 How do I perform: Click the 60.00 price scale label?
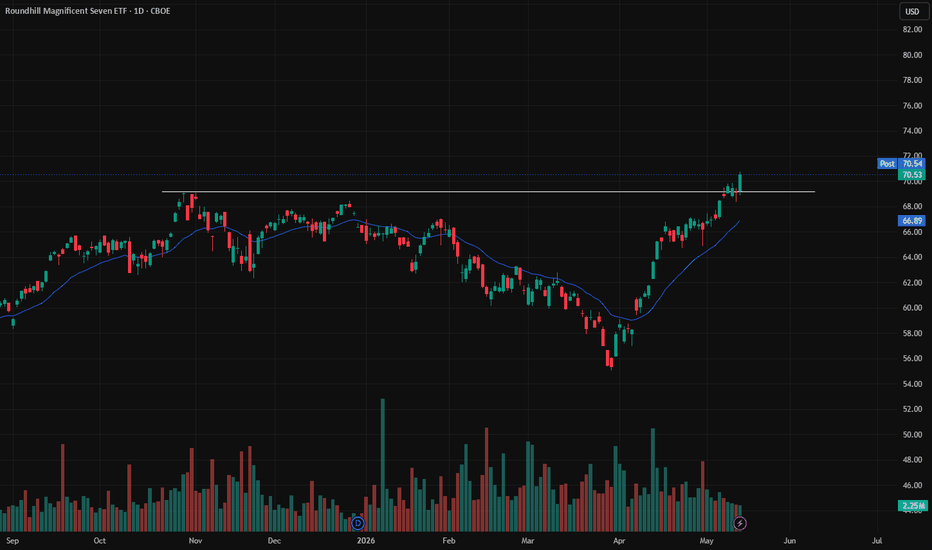[912, 307]
